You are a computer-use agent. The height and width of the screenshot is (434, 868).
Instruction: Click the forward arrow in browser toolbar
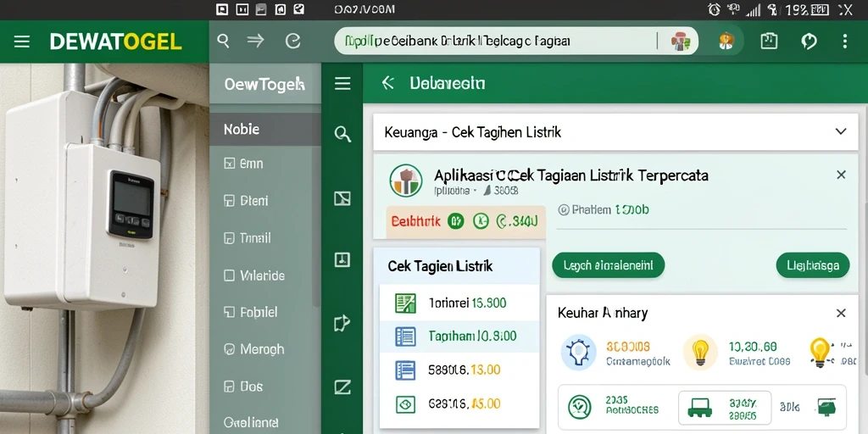point(255,41)
